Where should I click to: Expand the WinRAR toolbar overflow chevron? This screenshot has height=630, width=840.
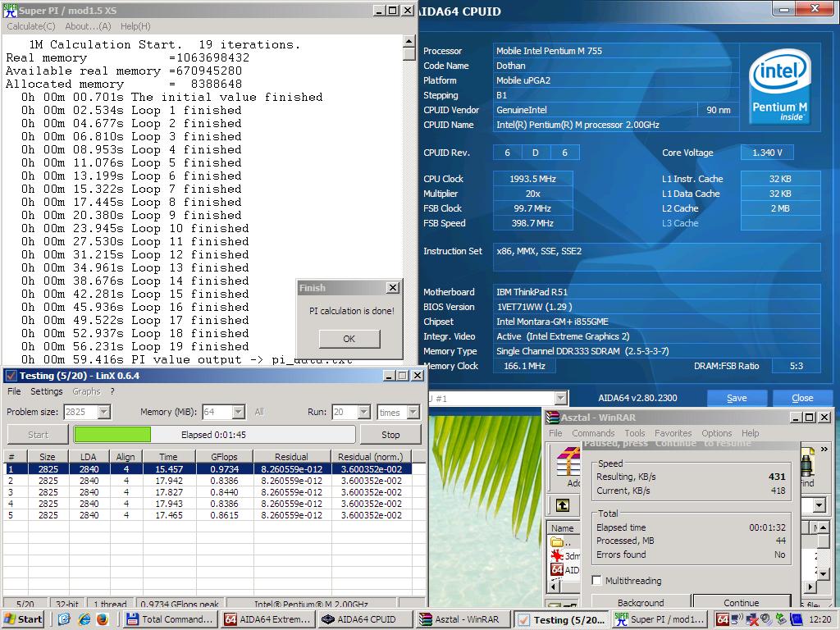click(x=824, y=449)
